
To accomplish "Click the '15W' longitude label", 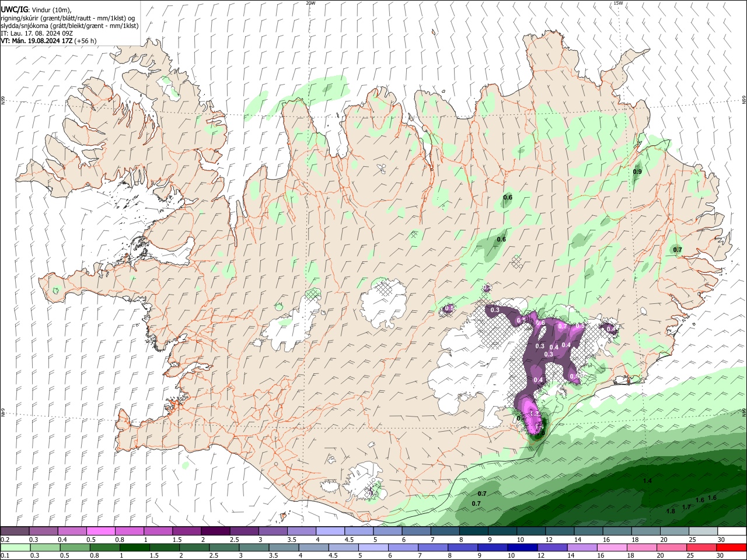I will tap(617, 3).
